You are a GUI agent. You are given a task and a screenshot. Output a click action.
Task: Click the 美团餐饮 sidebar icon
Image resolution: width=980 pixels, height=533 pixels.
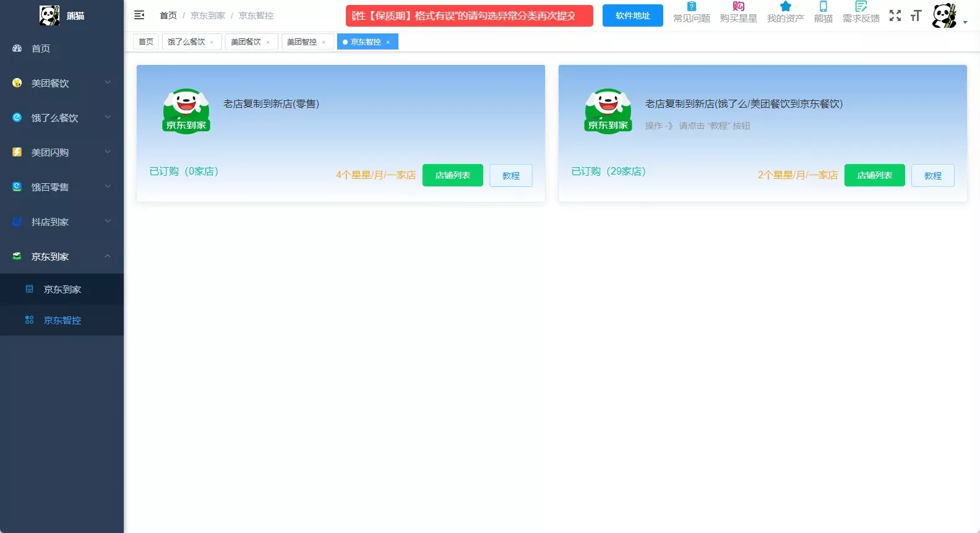click(x=17, y=83)
